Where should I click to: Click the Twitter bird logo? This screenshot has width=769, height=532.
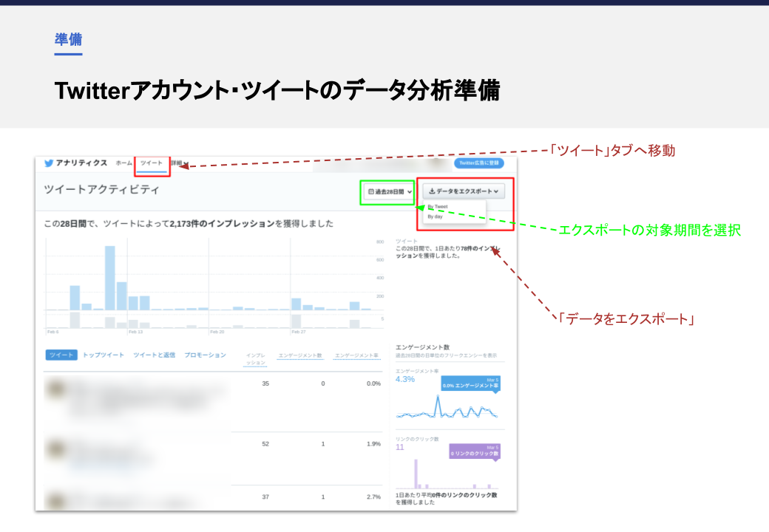[x=49, y=163]
